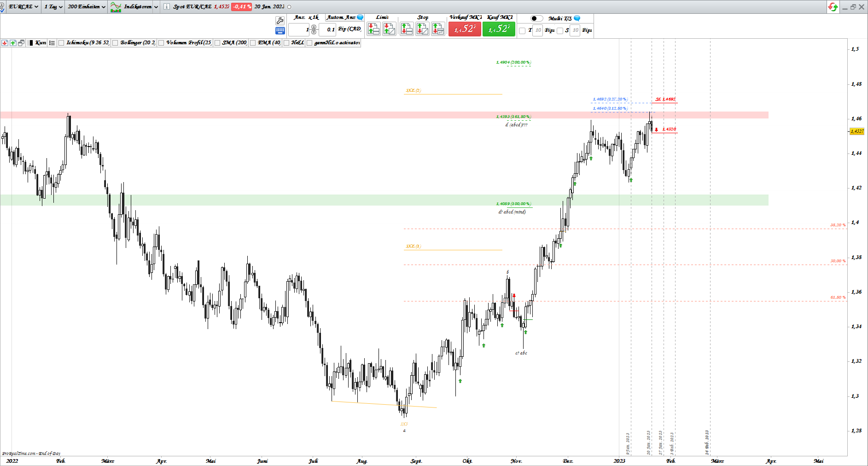868x466 pixels.
Task: Click the Verkauf MKT sell button
Action: click(465, 29)
